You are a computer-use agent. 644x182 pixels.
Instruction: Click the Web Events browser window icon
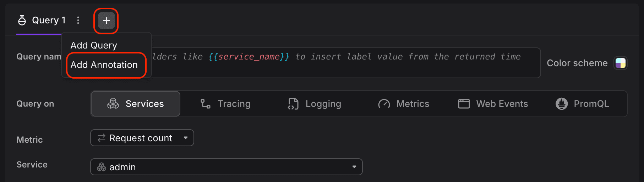[464, 104]
